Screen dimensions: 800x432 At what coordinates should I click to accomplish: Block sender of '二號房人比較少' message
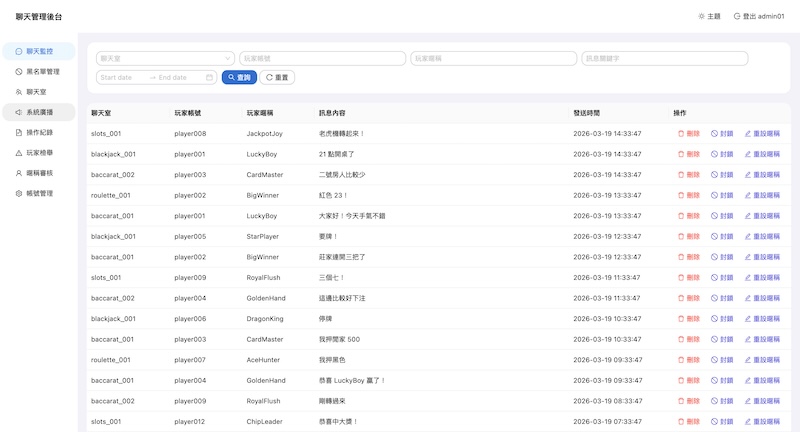coord(722,174)
